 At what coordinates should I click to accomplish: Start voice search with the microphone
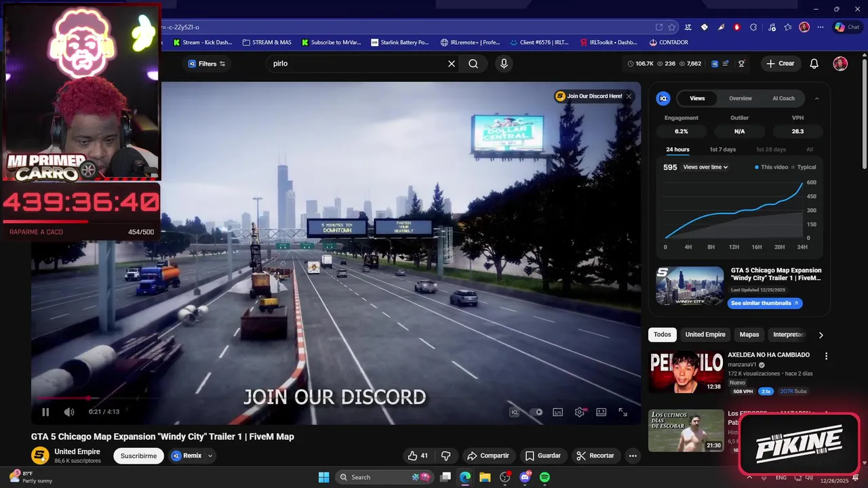(503, 64)
